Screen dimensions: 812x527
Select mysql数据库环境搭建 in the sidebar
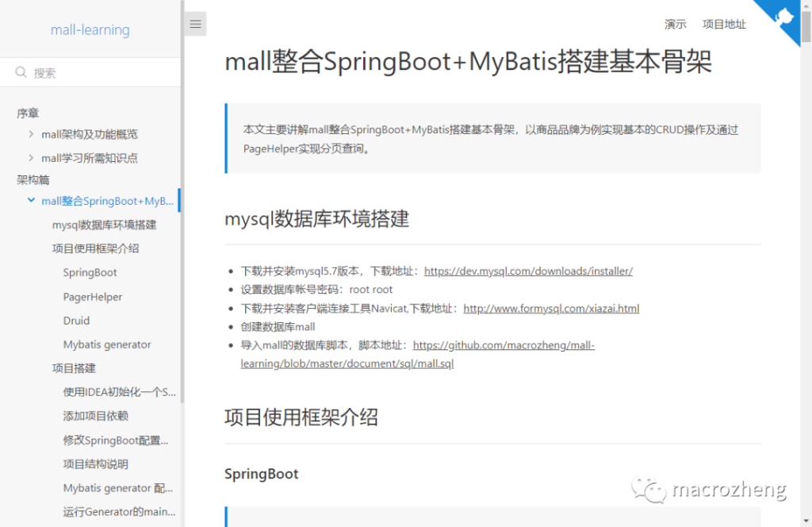click(x=104, y=225)
